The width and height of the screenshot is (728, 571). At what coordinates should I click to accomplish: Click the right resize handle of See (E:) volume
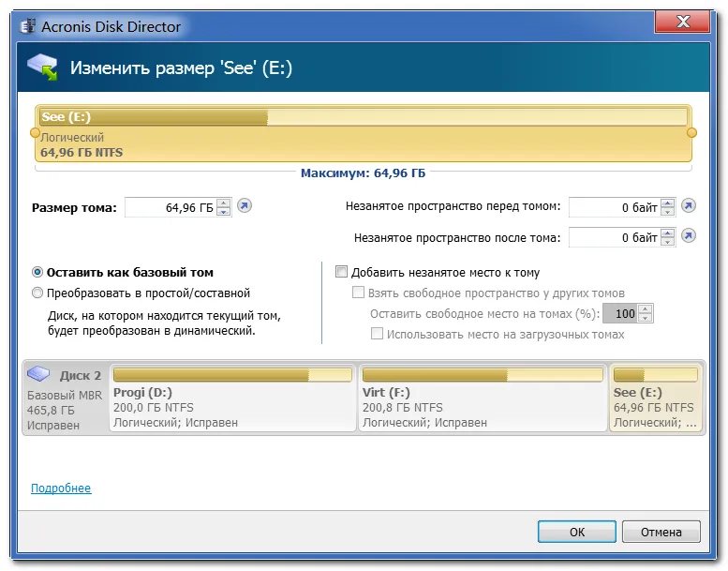[691, 133]
